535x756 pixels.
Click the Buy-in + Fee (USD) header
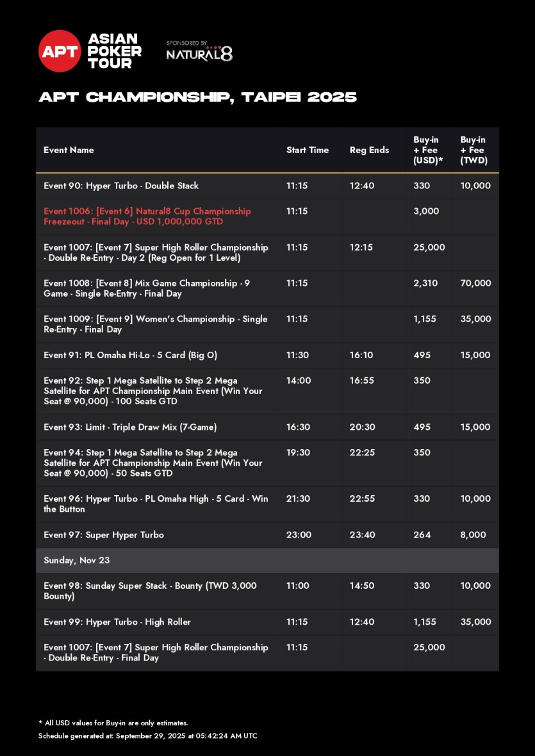[429, 150]
